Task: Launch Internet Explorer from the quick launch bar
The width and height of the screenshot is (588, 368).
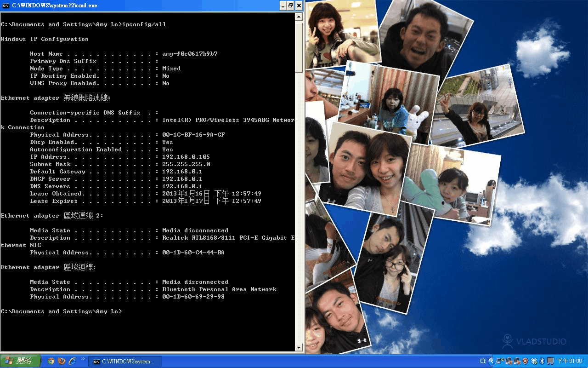Action: click(72, 361)
